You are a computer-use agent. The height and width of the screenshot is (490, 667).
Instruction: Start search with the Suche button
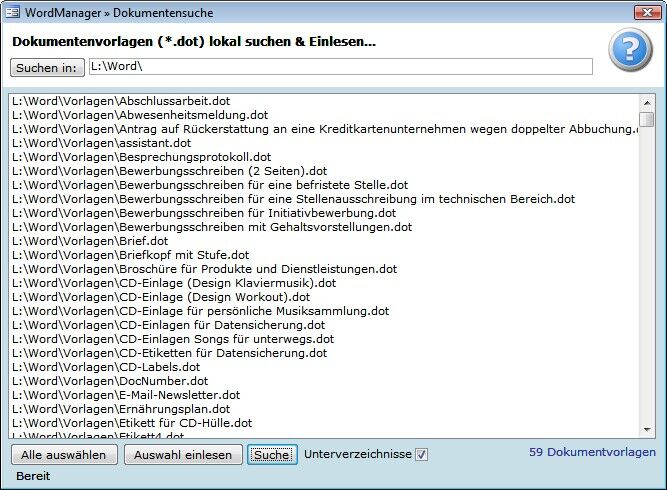click(272, 455)
